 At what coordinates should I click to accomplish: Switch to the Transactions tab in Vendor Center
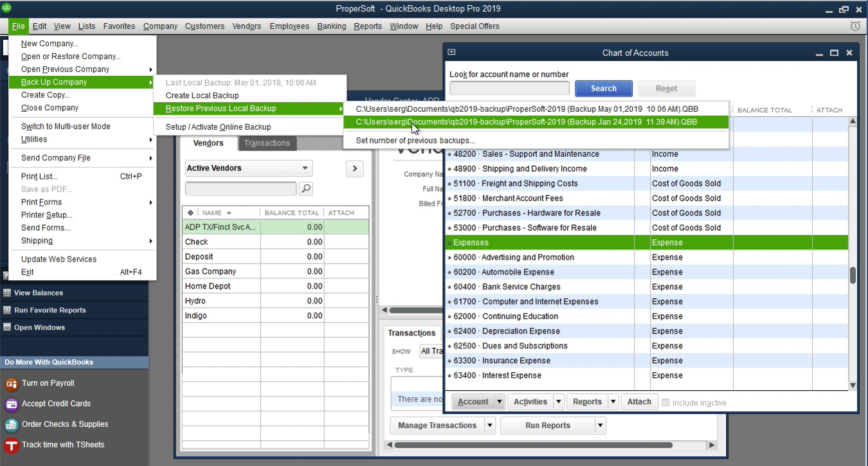point(267,143)
